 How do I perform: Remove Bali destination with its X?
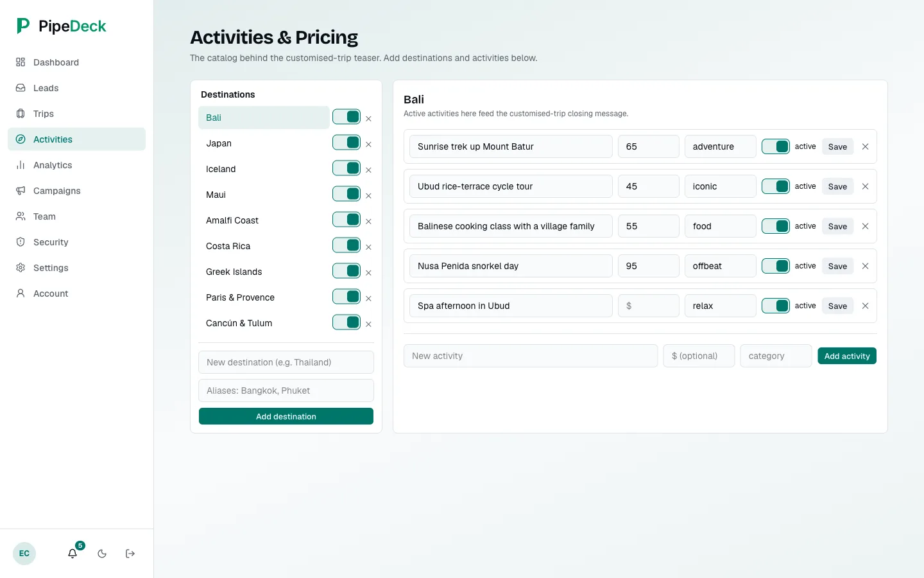coord(368,119)
